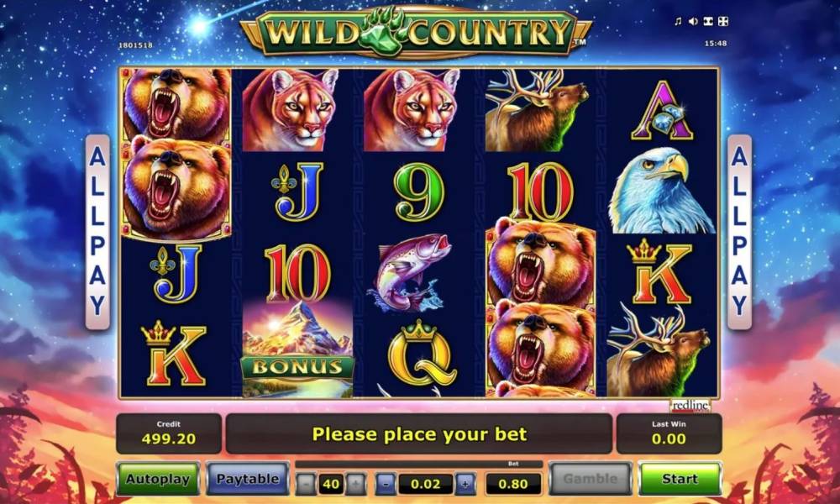Image resolution: width=840 pixels, height=504 pixels.
Task: Click the minus beside 40 lines
Action: pyautogui.click(x=306, y=484)
